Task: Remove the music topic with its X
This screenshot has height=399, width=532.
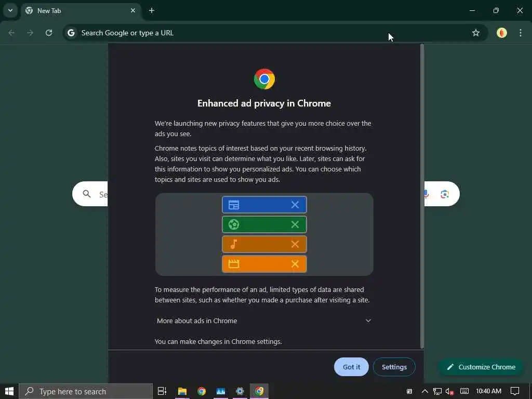Action: [295, 244]
